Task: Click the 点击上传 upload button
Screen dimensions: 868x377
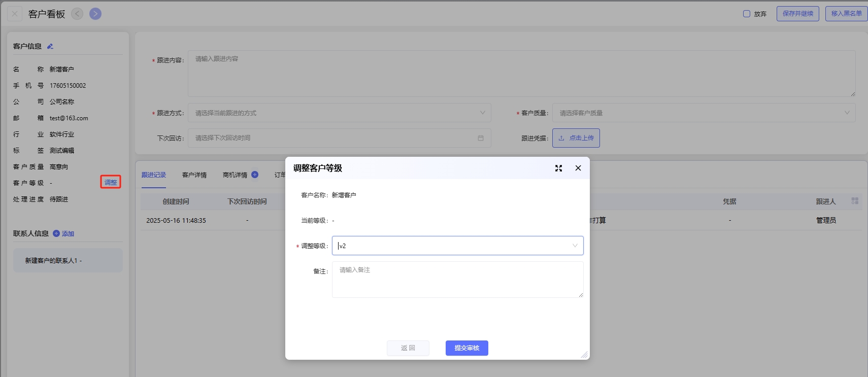Action: pyautogui.click(x=576, y=138)
